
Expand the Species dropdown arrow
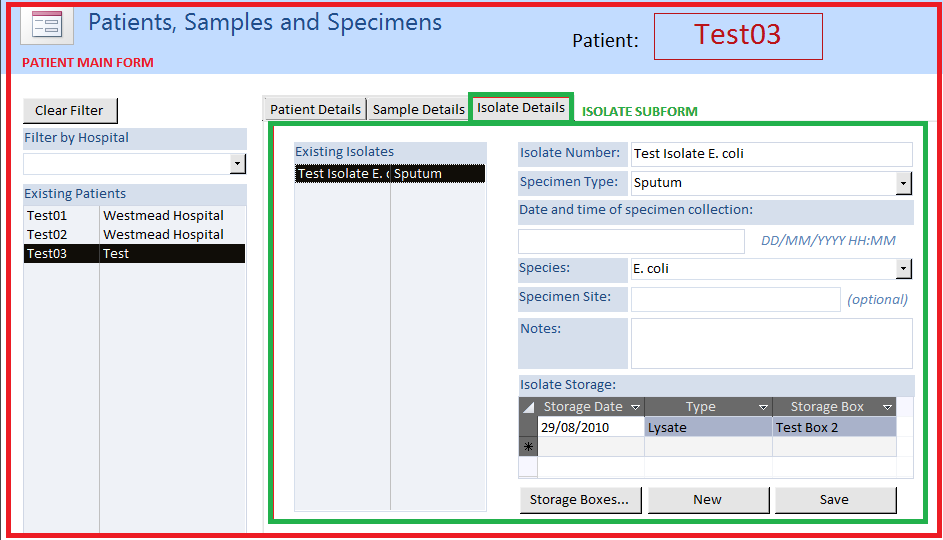coord(904,269)
